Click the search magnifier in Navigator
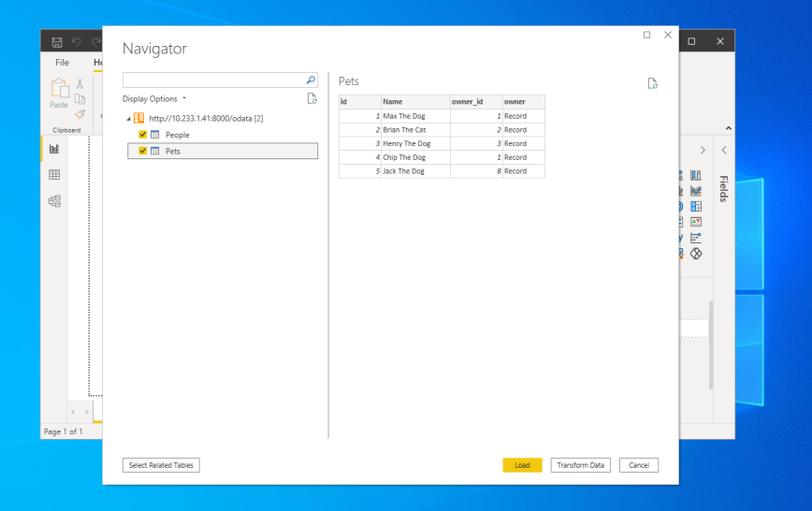Screen dimensions: 812x511 coord(311,80)
